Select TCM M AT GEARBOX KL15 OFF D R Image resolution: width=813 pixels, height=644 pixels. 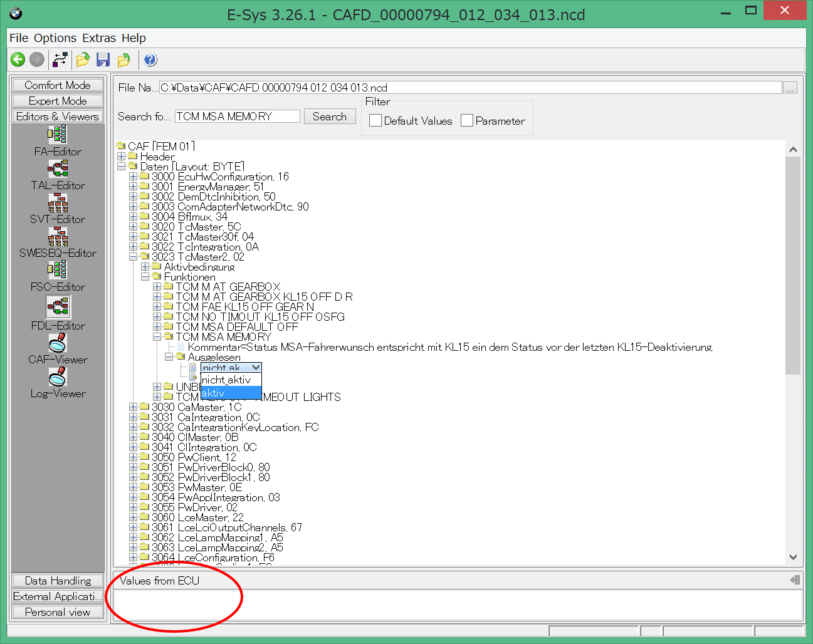tap(264, 297)
